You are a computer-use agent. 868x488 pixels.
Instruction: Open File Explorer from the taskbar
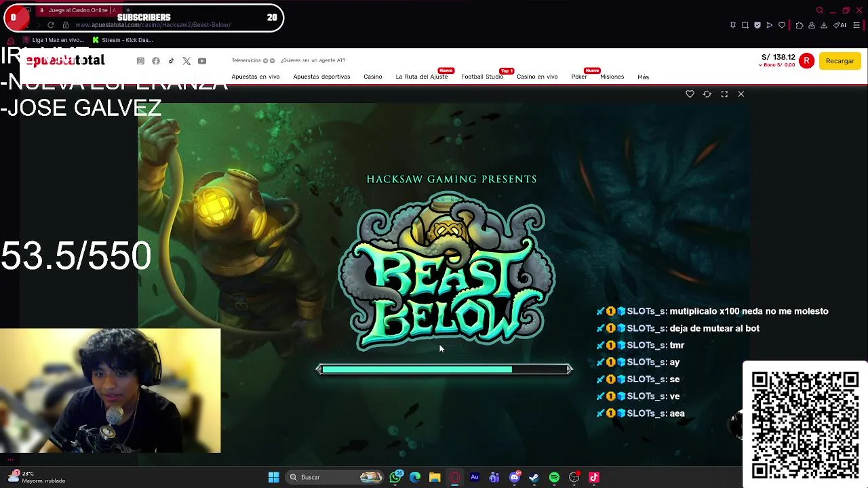tap(435, 477)
